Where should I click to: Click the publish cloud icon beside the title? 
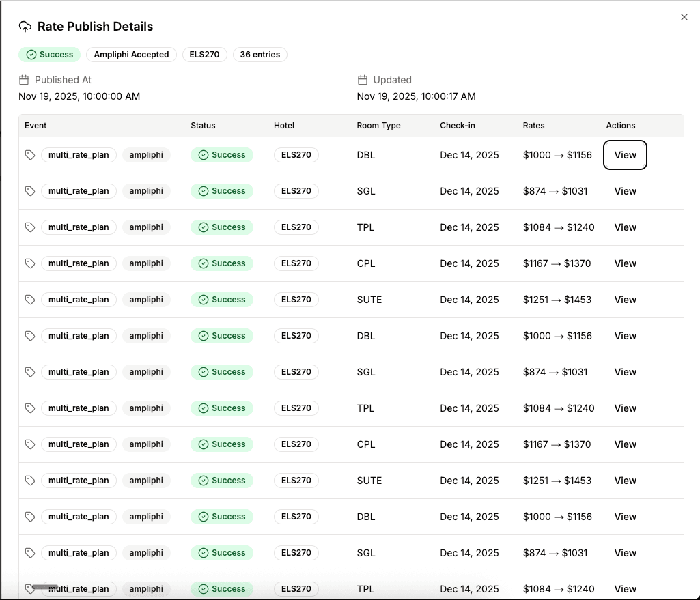point(25,26)
